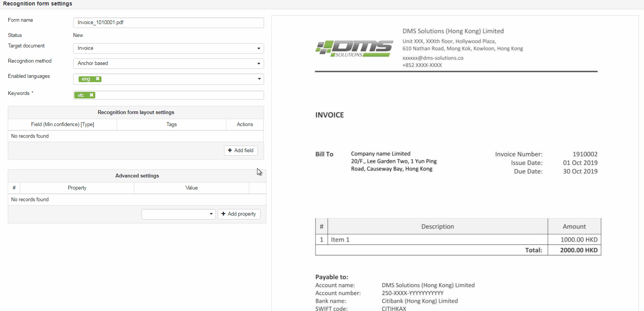Image resolution: width=644 pixels, height=311 pixels.
Task: Click the Property column header
Action: [x=77, y=188]
